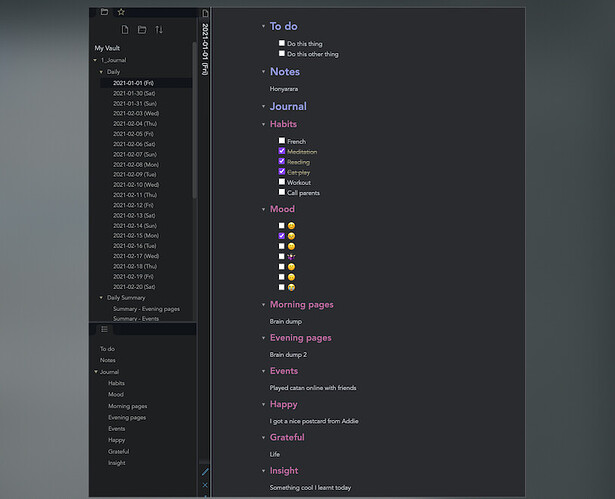Click the document icon above note title

(x=205, y=13)
